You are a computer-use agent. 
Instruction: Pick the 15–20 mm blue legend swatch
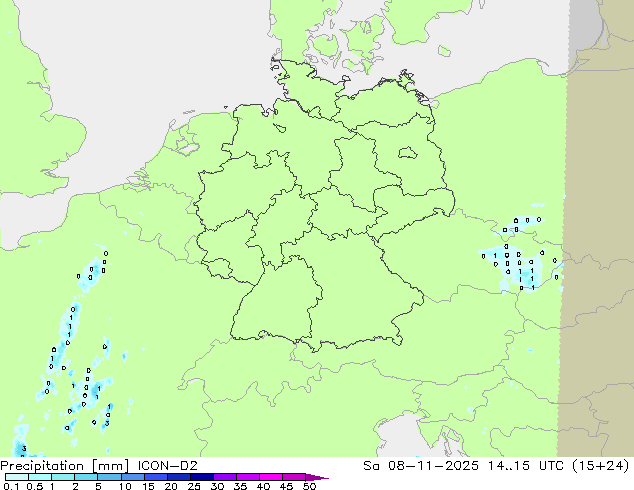[x=155, y=477]
